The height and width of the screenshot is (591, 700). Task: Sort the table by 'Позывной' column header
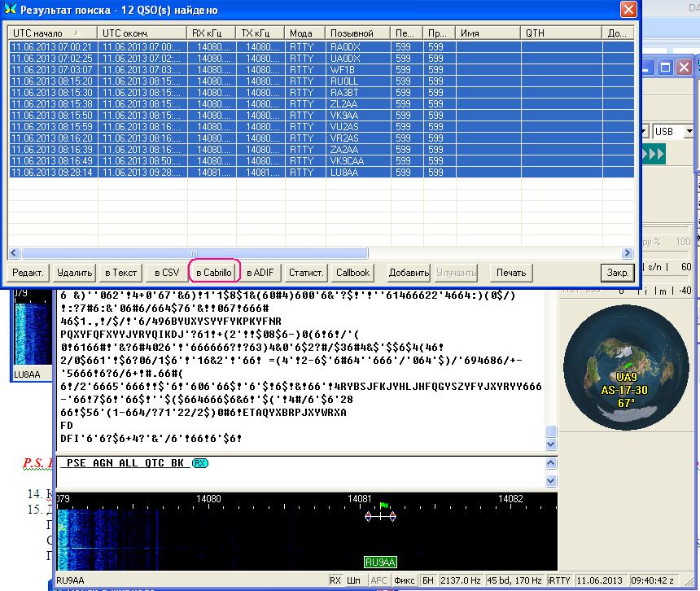pyautogui.click(x=352, y=33)
